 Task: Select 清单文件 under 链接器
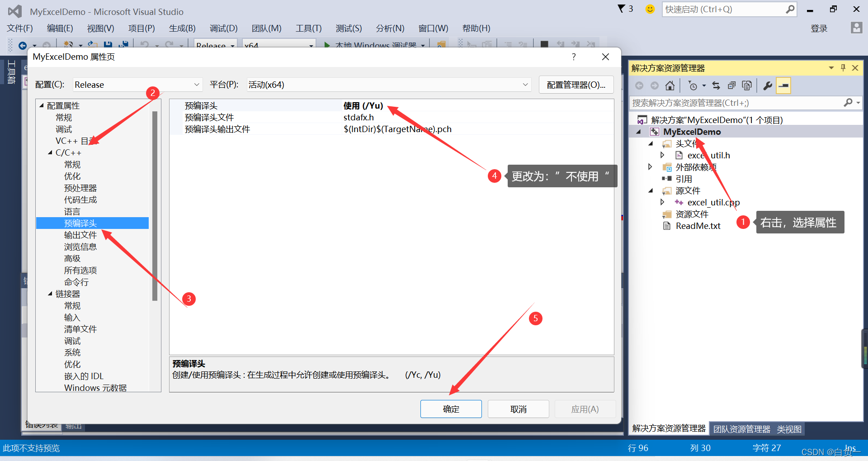[x=80, y=329]
